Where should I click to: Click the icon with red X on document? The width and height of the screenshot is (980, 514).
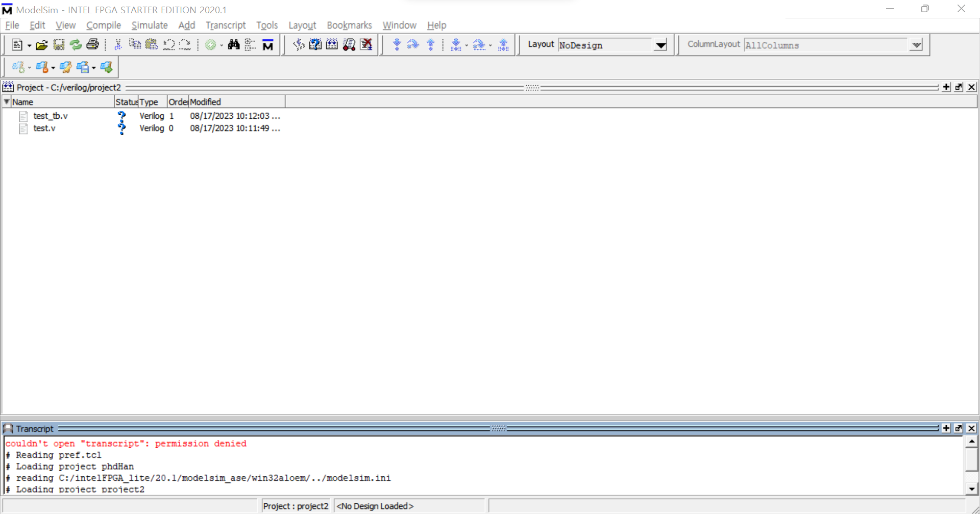point(366,45)
